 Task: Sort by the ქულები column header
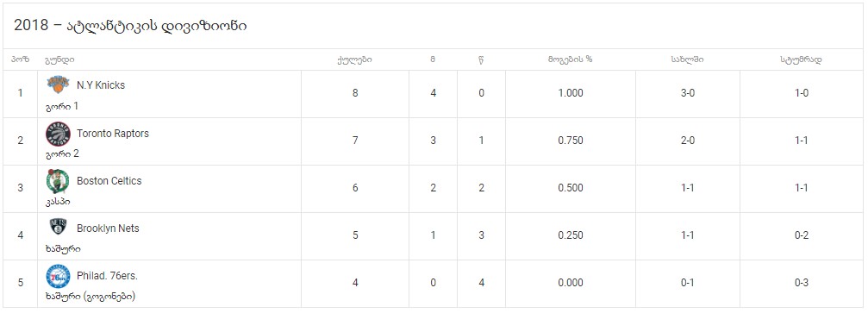(355, 59)
